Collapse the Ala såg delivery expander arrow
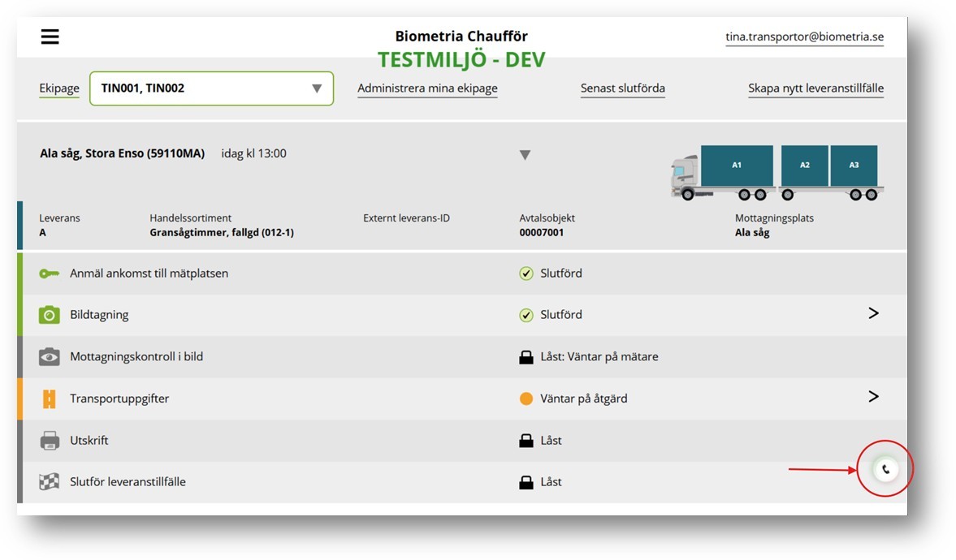Screen dimensions: 956x560 coord(525,155)
